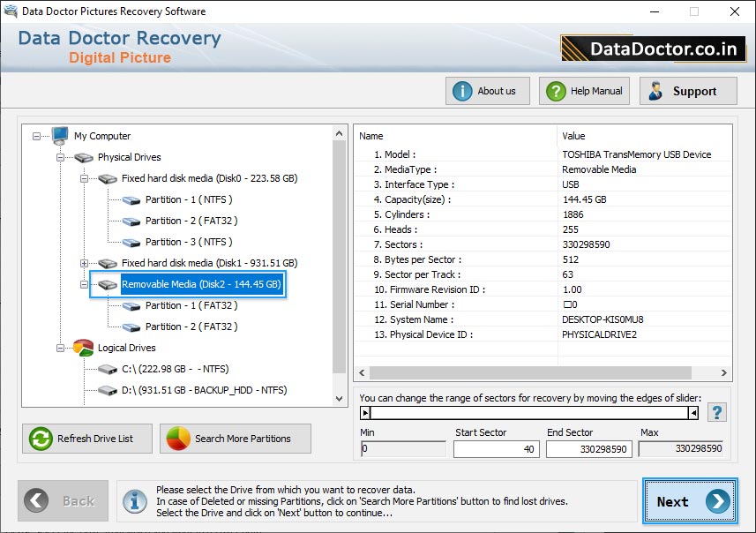Click the question mark help button
The image size is (756, 533).
click(x=716, y=411)
